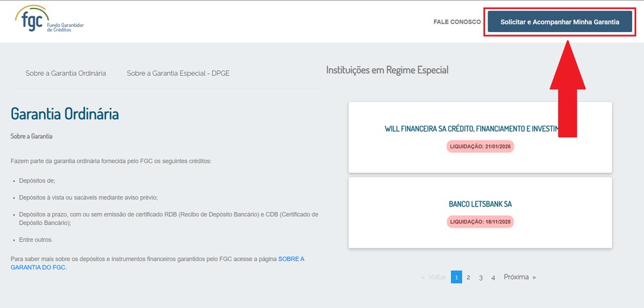Viewport: 644px width, 308px height.
Task: Select pagination page 4
Action: (493, 277)
